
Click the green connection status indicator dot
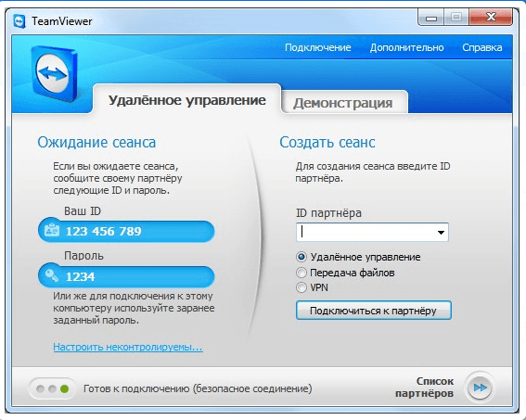(x=64, y=388)
